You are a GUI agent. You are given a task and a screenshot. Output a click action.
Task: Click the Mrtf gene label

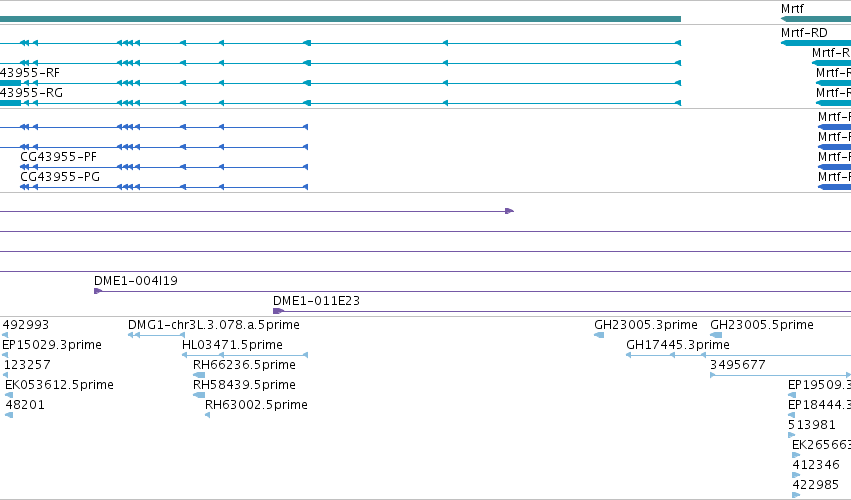[x=792, y=9]
